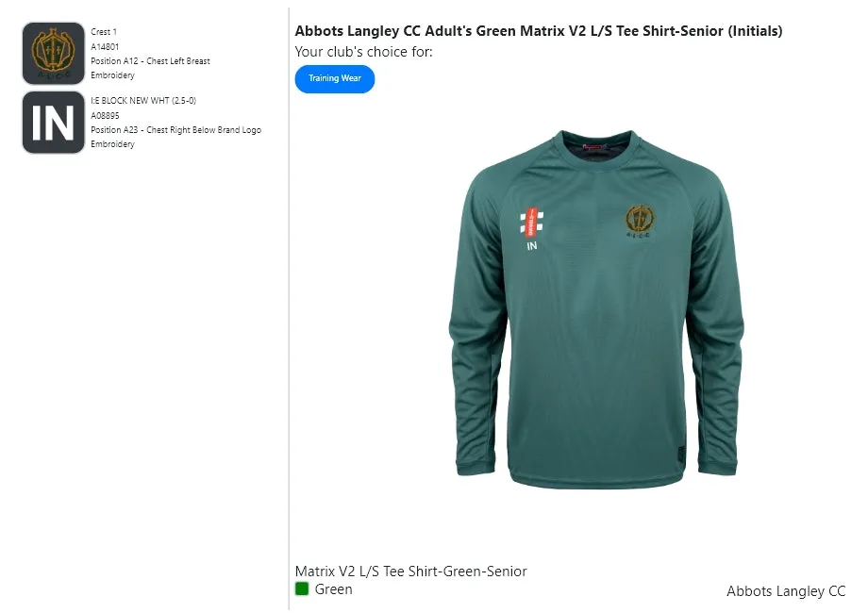Click the Crest 1 label text
The width and height of the screenshot is (868, 613).
coord(104,32)
